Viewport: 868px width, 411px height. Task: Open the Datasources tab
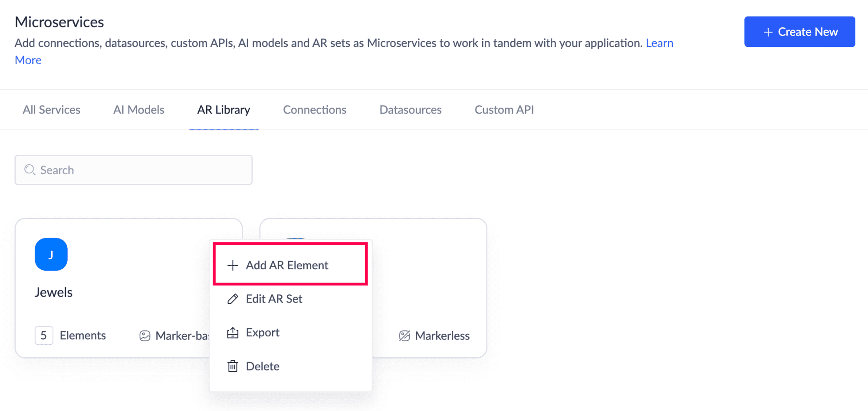click(411, 110)
